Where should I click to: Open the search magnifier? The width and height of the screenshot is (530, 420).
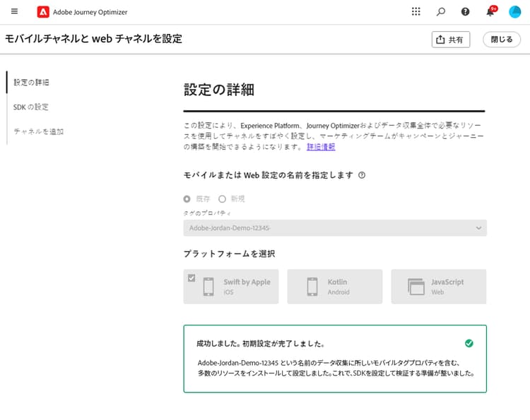coord(440,12)
